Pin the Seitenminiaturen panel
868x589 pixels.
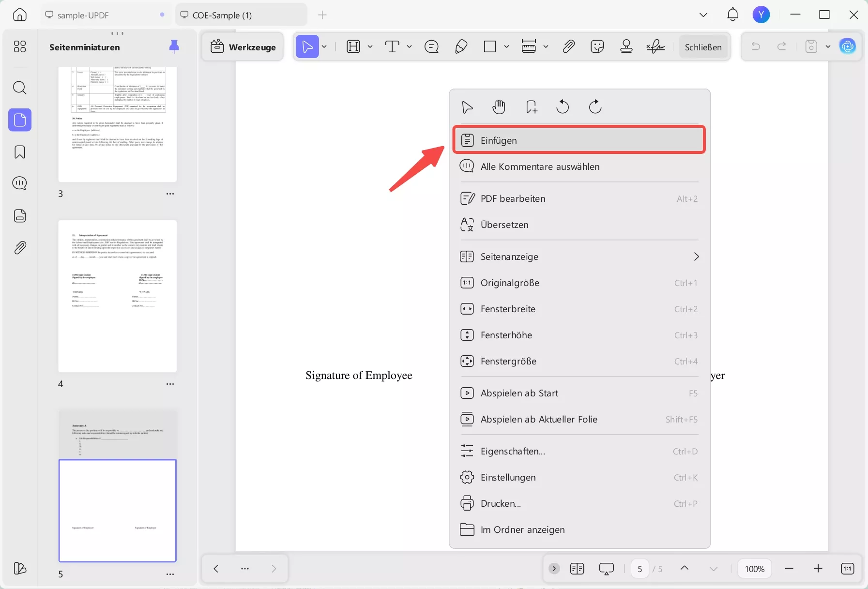tap(174, 46)
